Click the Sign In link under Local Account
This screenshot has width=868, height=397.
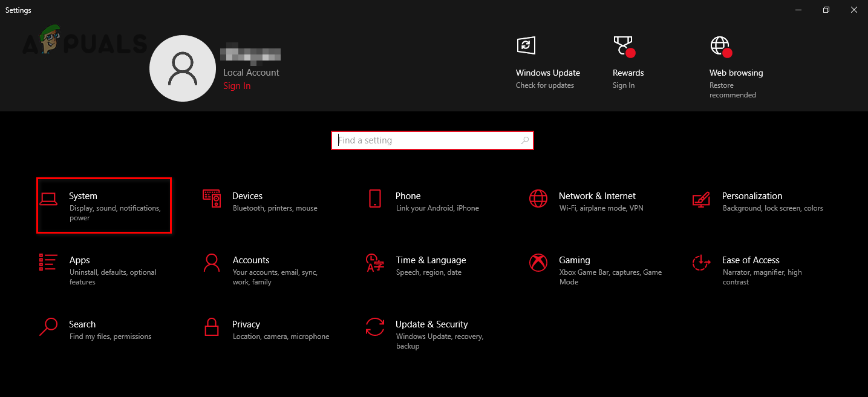click(237, 86)
